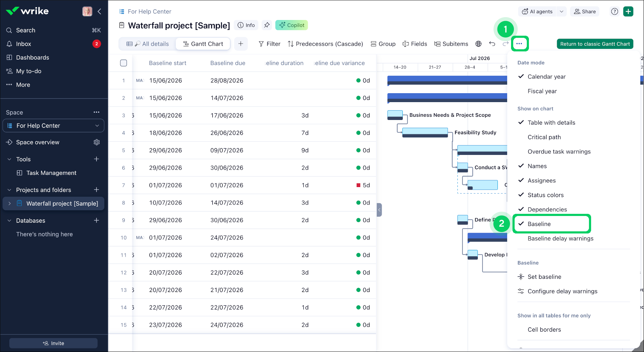Image resolution: width=644 pixels, height=352 pixels.
Task: Click the undo arrow in toolbar
Action: click(x=492, y=44)
